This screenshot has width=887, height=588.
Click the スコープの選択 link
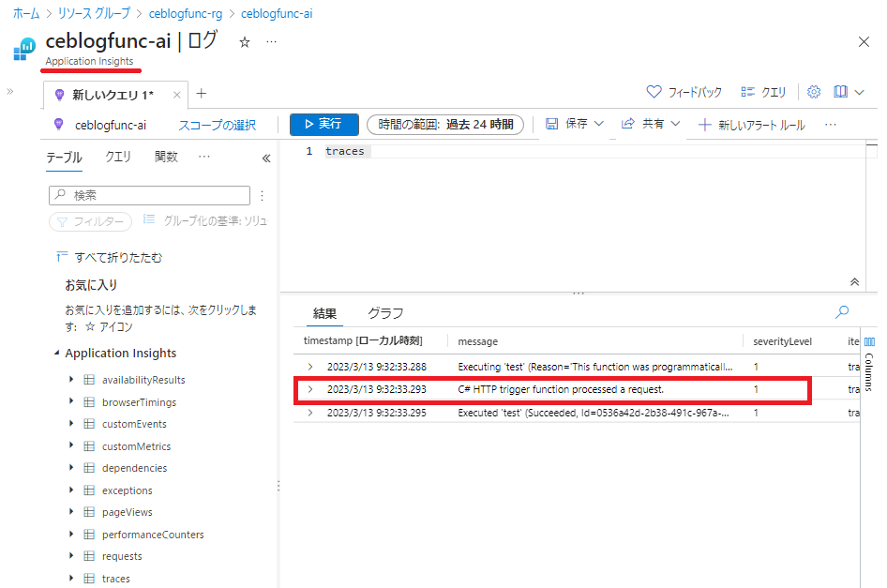tap(218, 125)
